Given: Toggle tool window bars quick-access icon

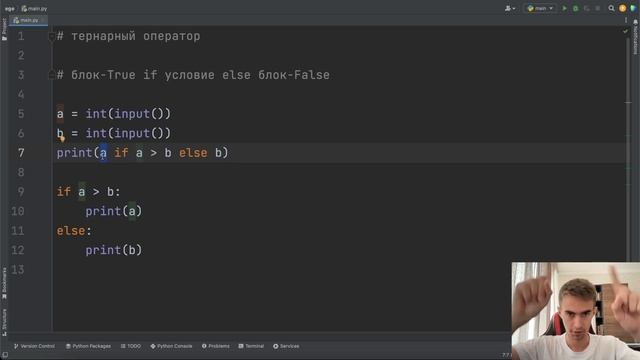Looking at the screenshot, I should click(x=4, y=356).
